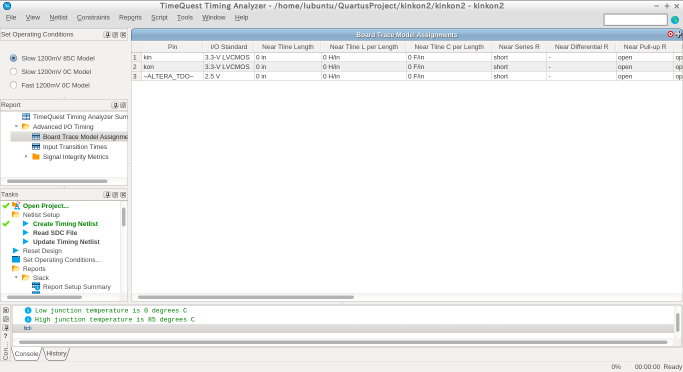Click the Advanced I/O Timing folder icon
The image size is (683, 372).
(x=26, y=127)
